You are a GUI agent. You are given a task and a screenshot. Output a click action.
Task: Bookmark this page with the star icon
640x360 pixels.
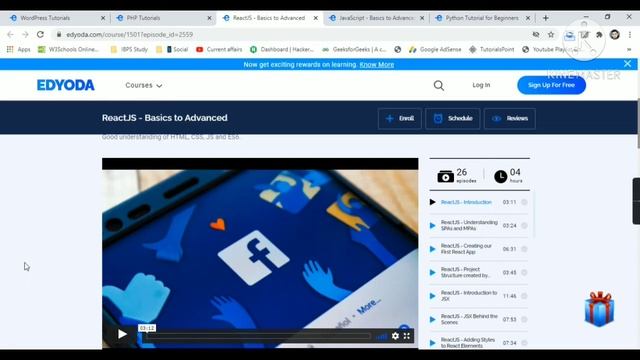551,35
